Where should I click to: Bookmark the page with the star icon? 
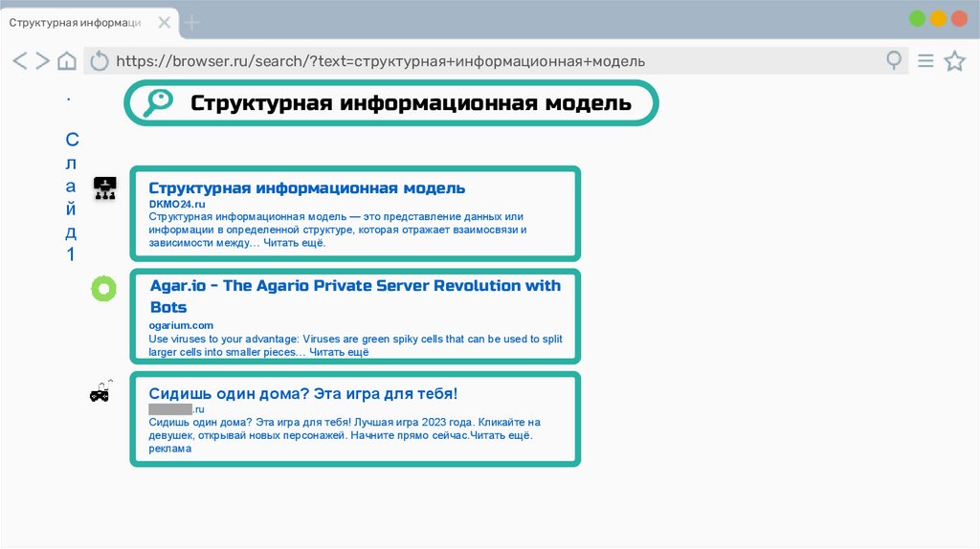(x=954, y=60)
